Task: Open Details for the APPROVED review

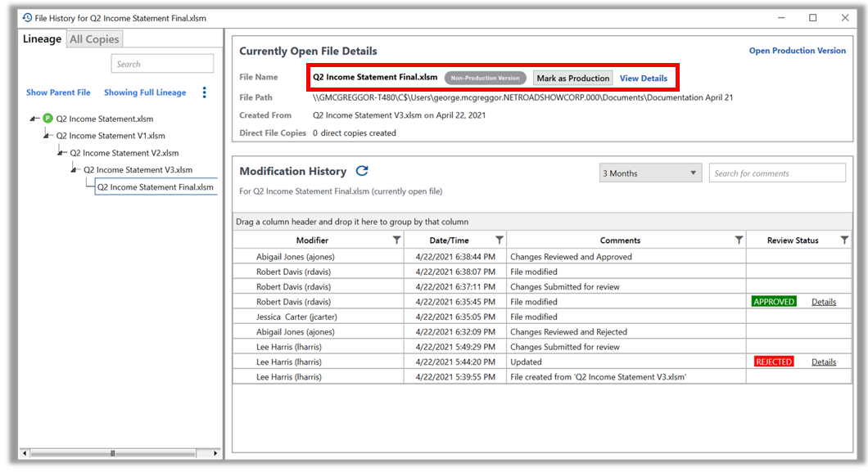Action: click(x=824, y=302)
